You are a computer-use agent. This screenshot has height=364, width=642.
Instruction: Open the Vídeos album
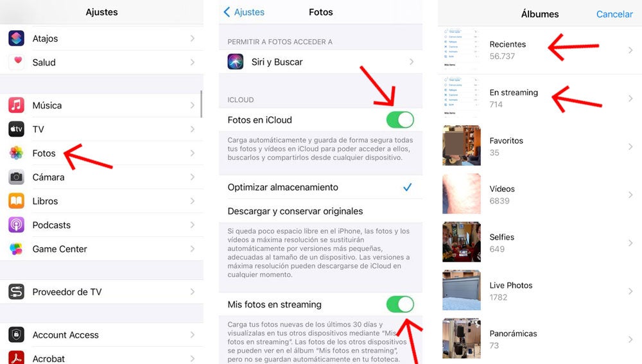(540, 195)
